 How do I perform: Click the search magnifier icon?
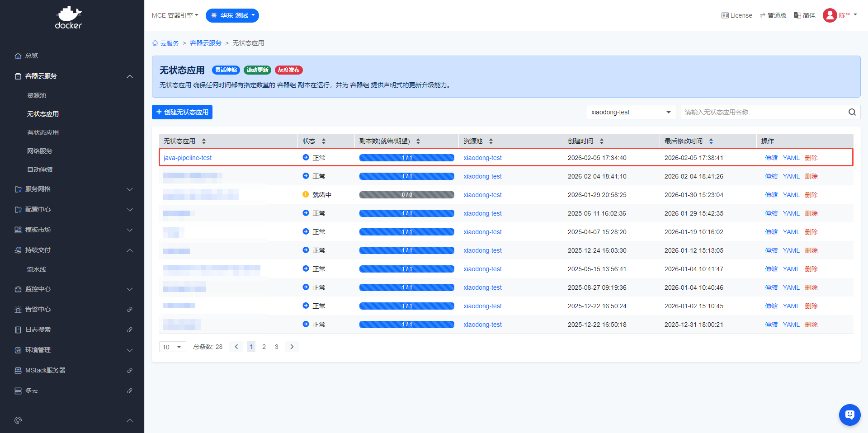coord(852,112)
